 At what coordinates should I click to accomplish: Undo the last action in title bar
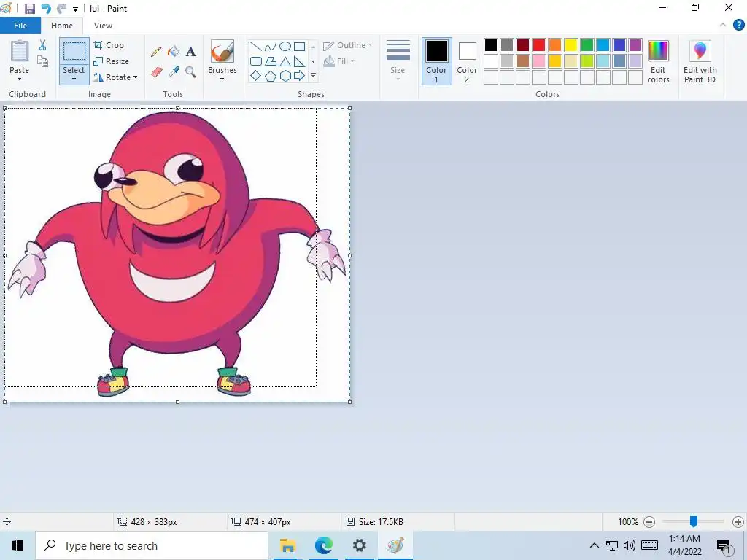[46, 9]
